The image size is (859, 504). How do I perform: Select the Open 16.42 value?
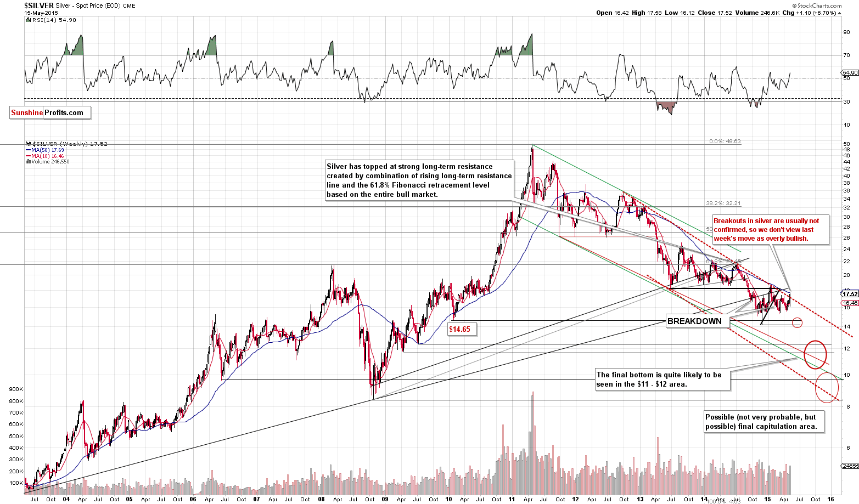pos(611,13)
